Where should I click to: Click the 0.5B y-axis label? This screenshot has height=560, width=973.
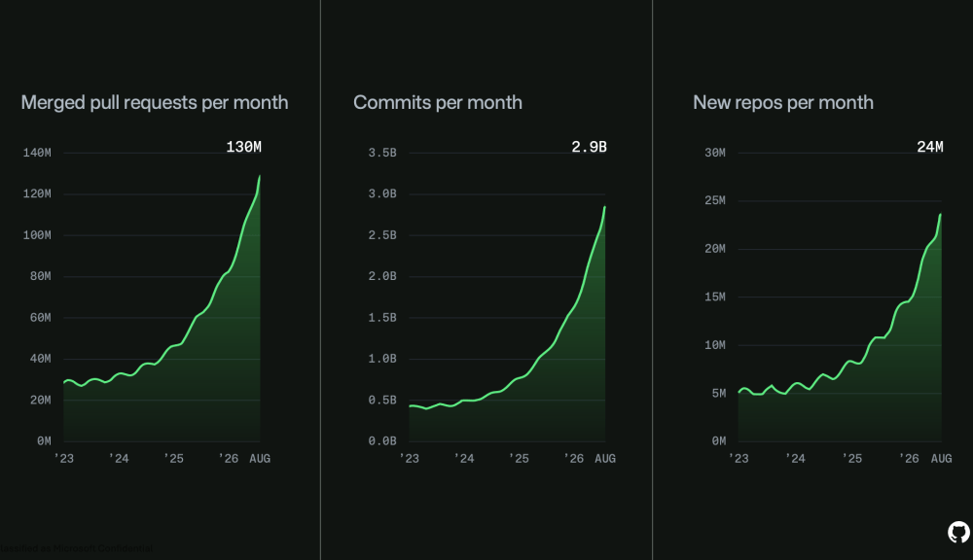382,400
